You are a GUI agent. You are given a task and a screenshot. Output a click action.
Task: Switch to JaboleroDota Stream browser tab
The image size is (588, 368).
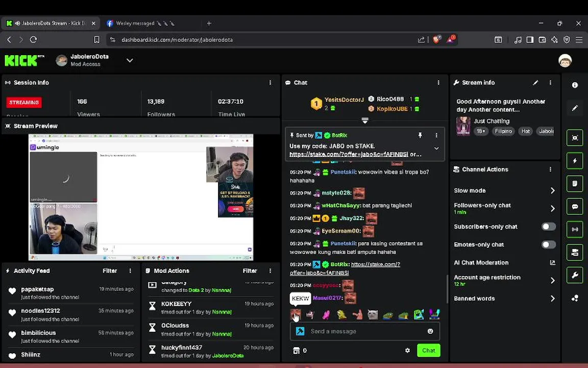point(52,24)
